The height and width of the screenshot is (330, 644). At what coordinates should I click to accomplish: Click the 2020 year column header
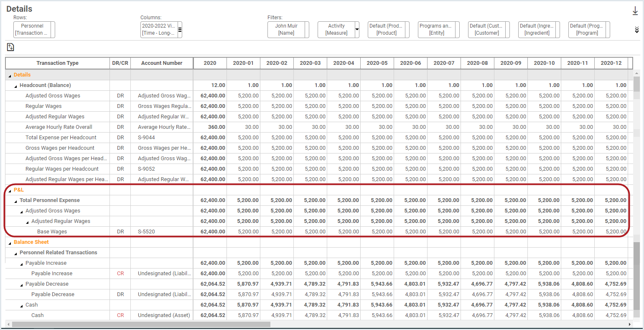(210, 63)
